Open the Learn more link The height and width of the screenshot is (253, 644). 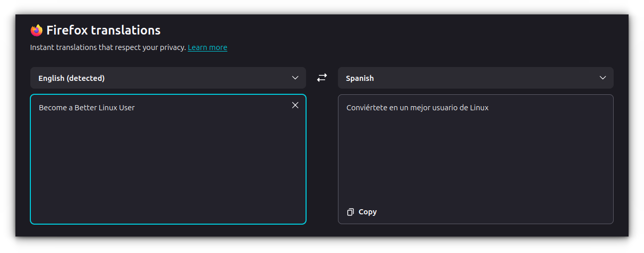coord(207,47)
